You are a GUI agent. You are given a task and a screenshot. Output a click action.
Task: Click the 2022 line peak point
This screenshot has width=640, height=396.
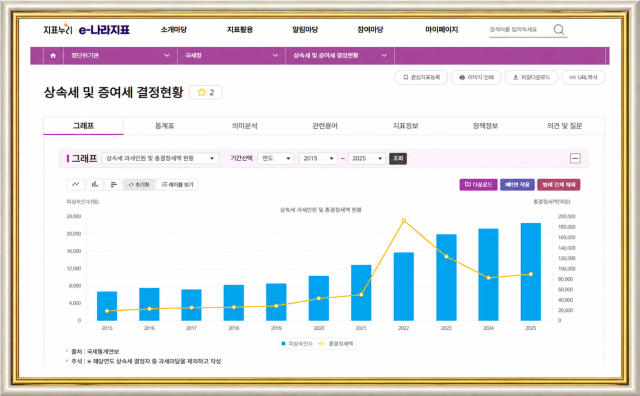[x=404, y=220]
